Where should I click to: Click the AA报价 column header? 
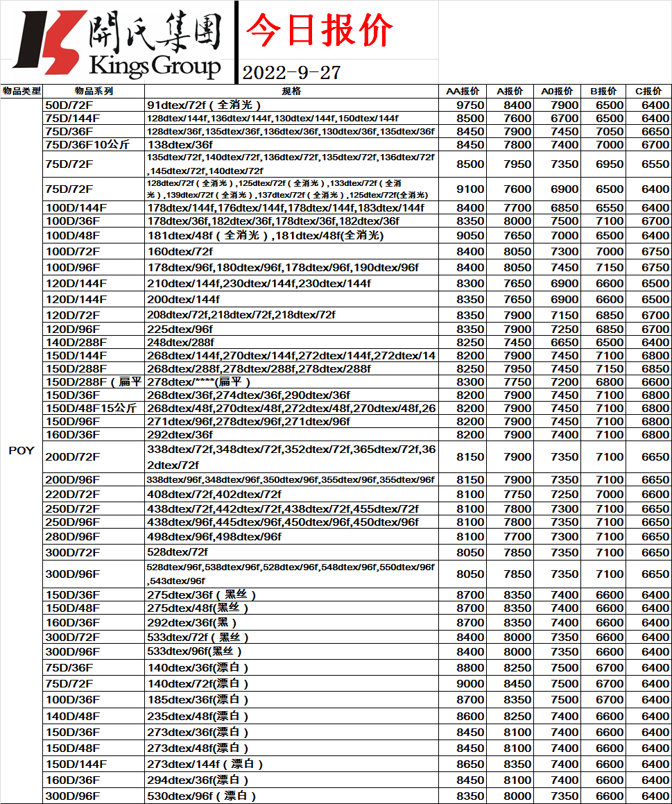[x=463, y=91]
